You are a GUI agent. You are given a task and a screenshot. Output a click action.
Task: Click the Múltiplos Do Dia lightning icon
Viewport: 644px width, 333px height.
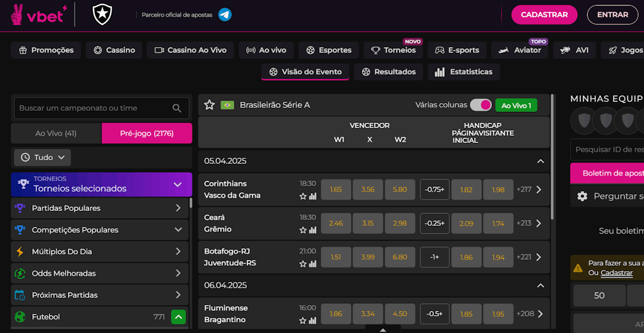coord(19,252)
